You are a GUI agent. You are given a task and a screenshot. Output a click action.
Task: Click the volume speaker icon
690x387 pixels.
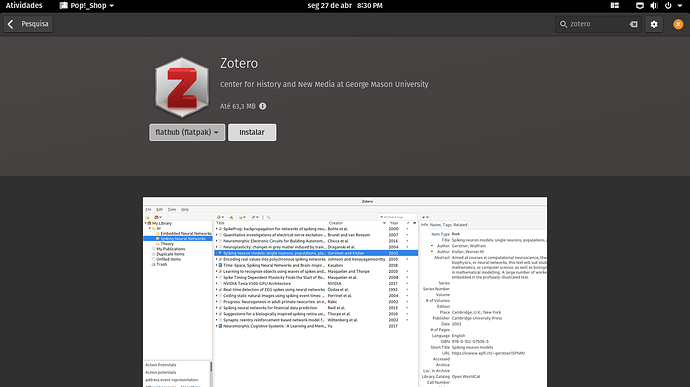point(654,5)
